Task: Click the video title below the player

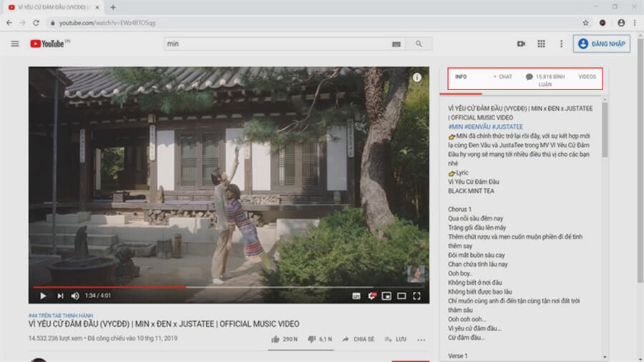Action: [164, 324]
